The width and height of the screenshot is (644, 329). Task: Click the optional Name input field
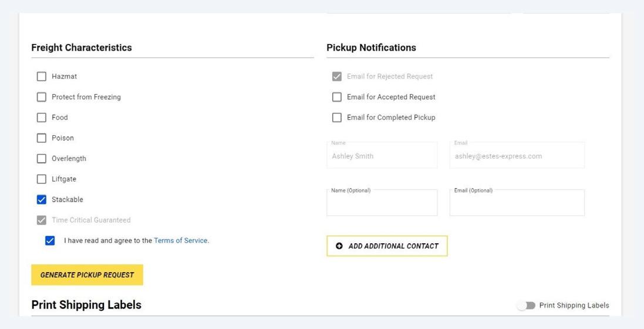pyautogui.click(x=382, y=203)
